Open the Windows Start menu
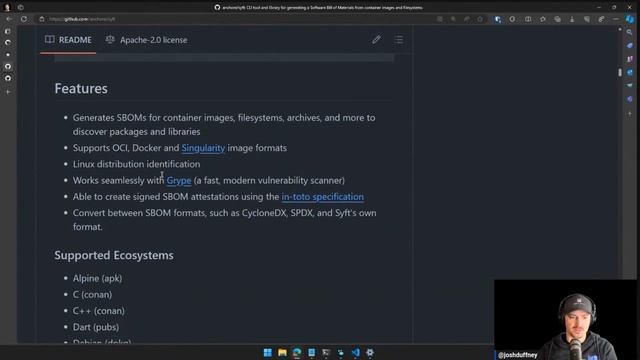The width and height of the screenshot is (640, 360). tap(268, 352)
